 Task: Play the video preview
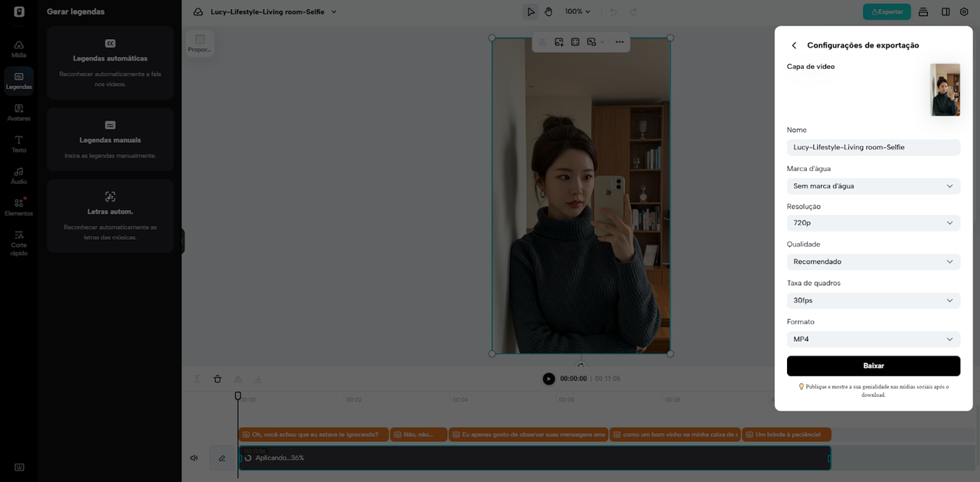click(x=548, y=379)
